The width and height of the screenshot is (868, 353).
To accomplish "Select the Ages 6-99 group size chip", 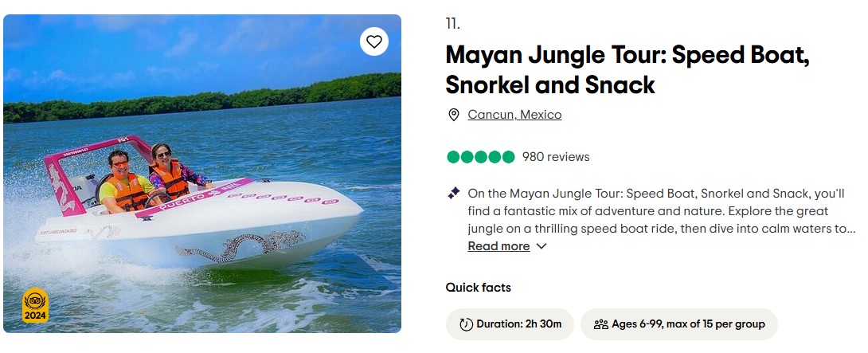I will pos(678,324).
